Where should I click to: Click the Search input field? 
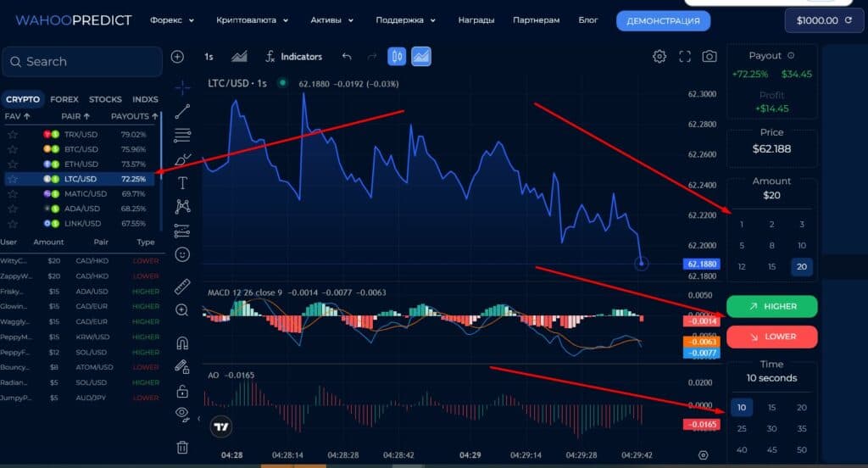click(x=82, y=62)
